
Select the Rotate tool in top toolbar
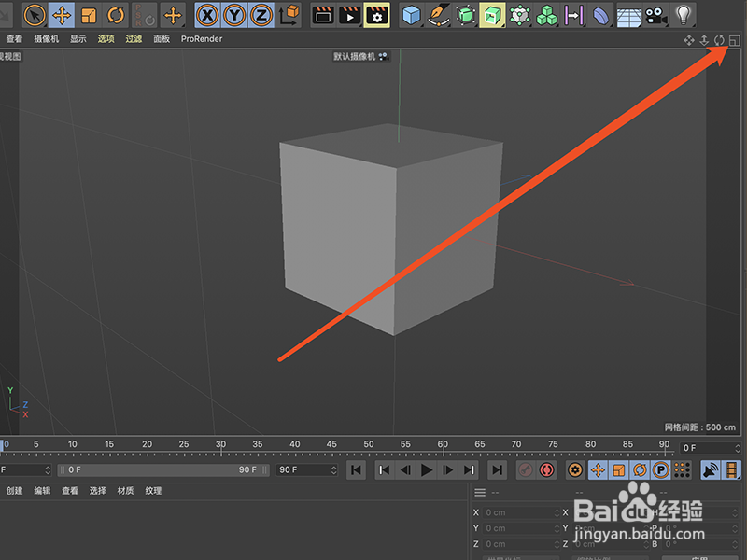[116, 15]
